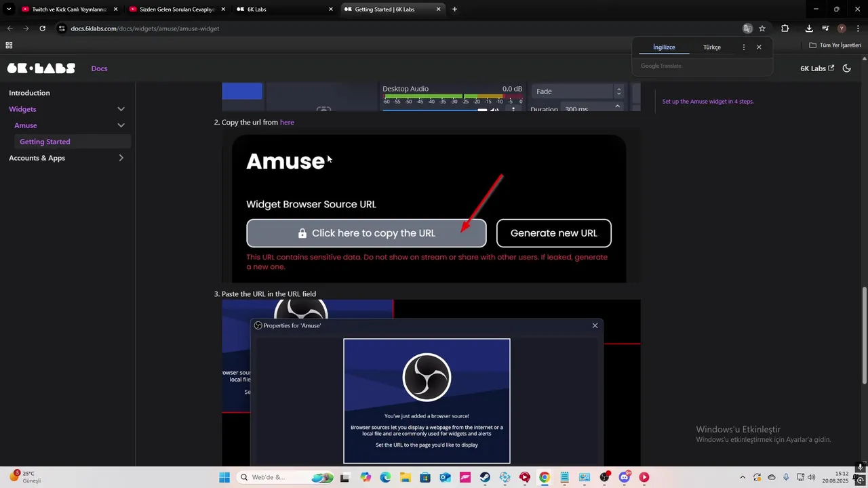This screenshot has height=488, width=868.
Task: Click the OBS Properties for 'Amuse' screenshot
Action: pos(431,383)
